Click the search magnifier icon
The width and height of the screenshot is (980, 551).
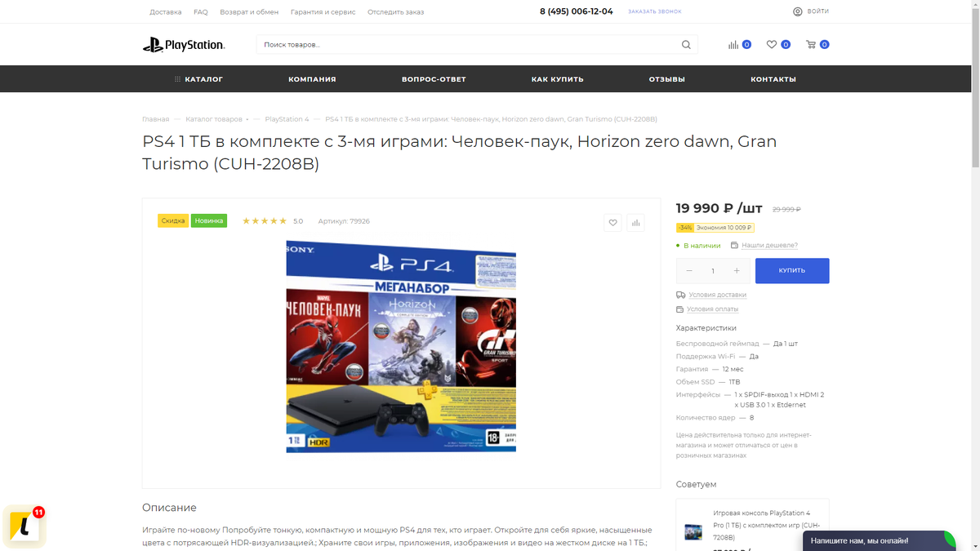[686, 45]
